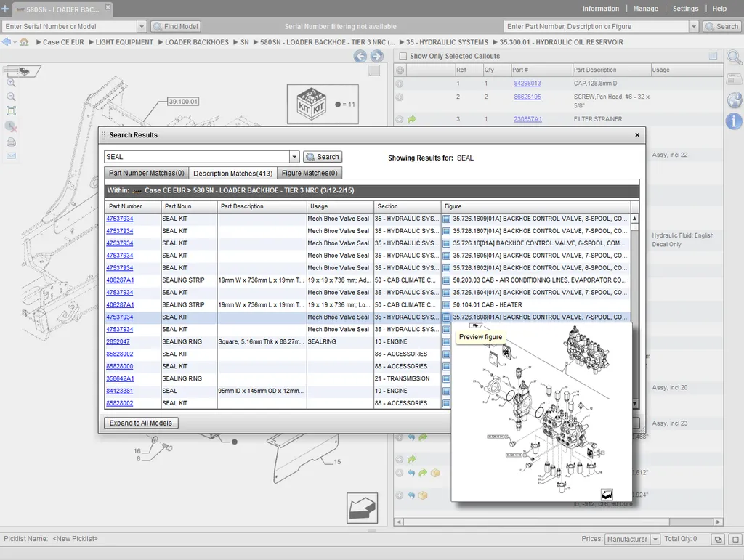This screenshot has width=744, height=560.
Task: Go to the previous figure with left arrow
Action: [x=360, y=57]
